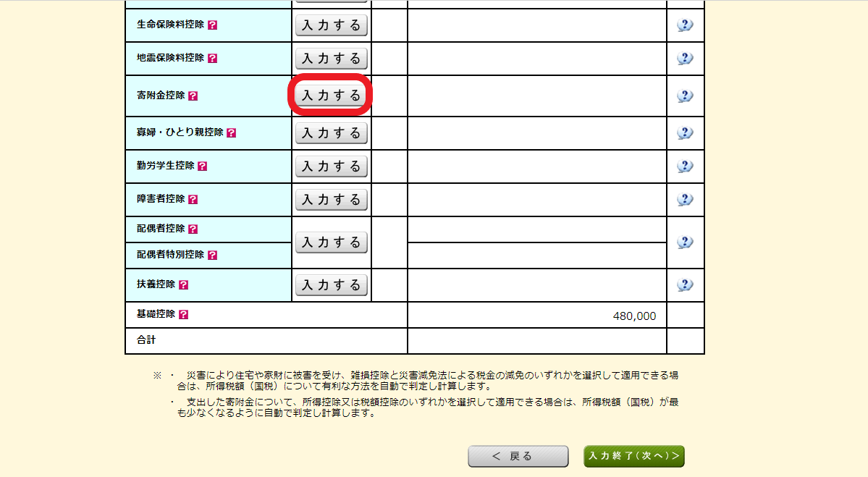Click speech-bubble help in 寡婦・ひとり親控除 row
This screenshot has height=477, width=868.
click(685, 132)
